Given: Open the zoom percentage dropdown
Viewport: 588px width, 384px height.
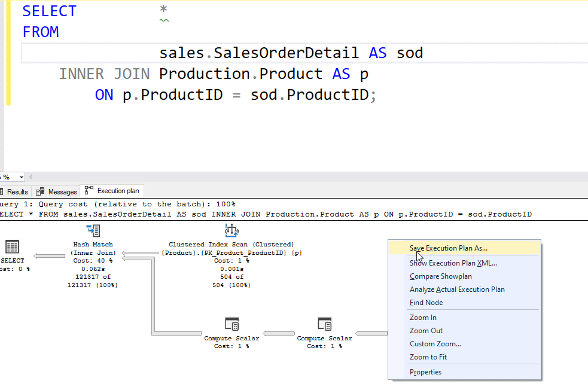Looking at the screenshot, I should point(22,177).
